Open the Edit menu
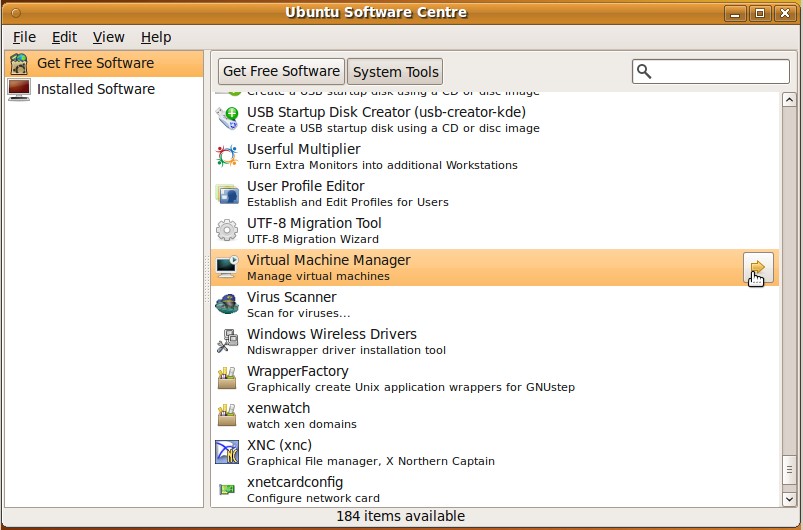 [x=64, y=37]
